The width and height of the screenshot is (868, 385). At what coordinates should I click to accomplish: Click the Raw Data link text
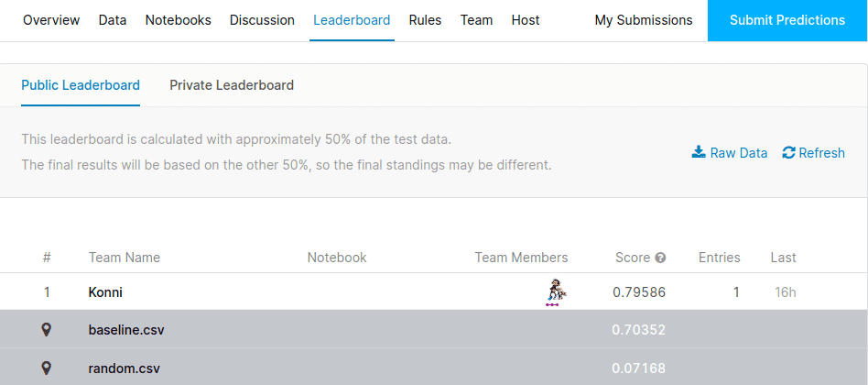[x=739, y=153]
